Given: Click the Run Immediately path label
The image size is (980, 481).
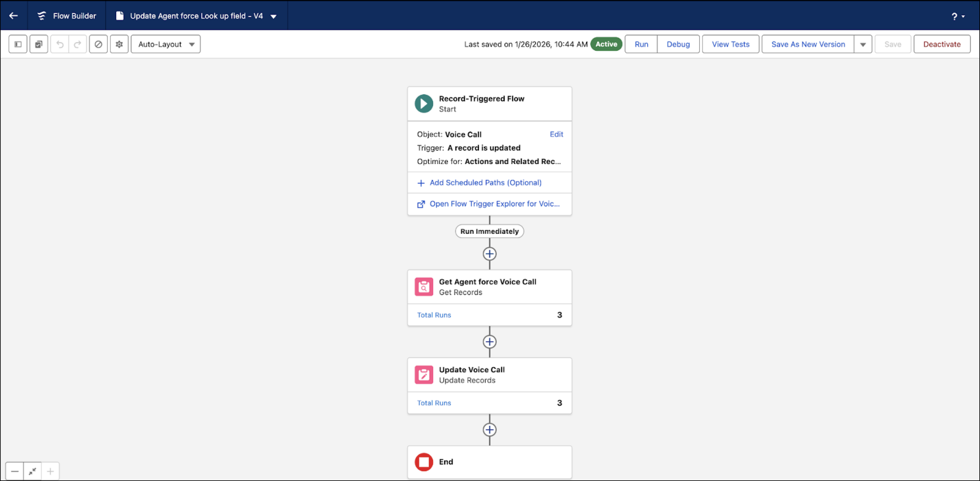Looking at the screenshot, I should (x=490, y=231).
